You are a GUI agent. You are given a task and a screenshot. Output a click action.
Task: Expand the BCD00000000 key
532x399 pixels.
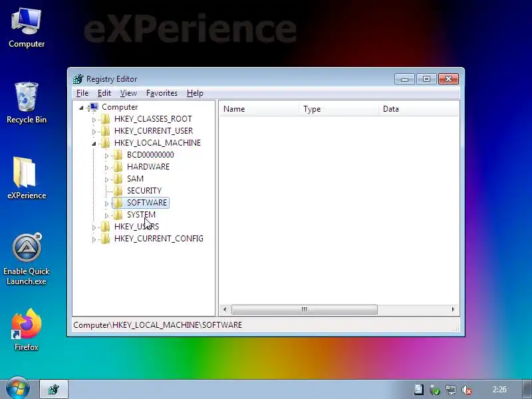coord(106,156)
